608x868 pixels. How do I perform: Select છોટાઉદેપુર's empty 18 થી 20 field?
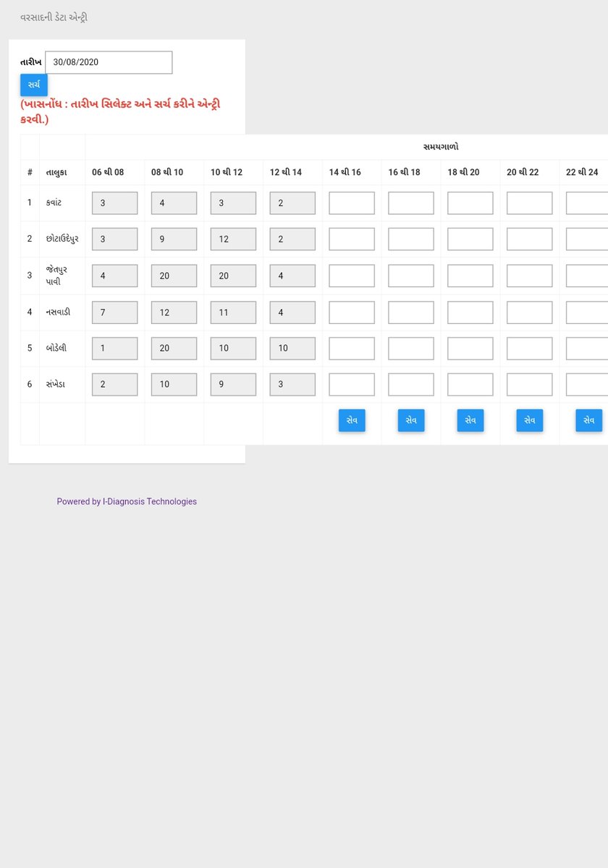[x=470, y=239]
